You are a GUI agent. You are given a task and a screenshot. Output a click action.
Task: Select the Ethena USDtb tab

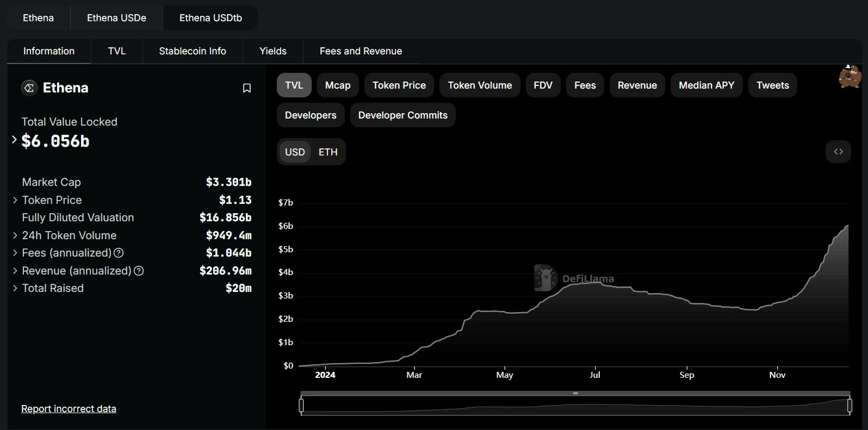coord(210,18)
